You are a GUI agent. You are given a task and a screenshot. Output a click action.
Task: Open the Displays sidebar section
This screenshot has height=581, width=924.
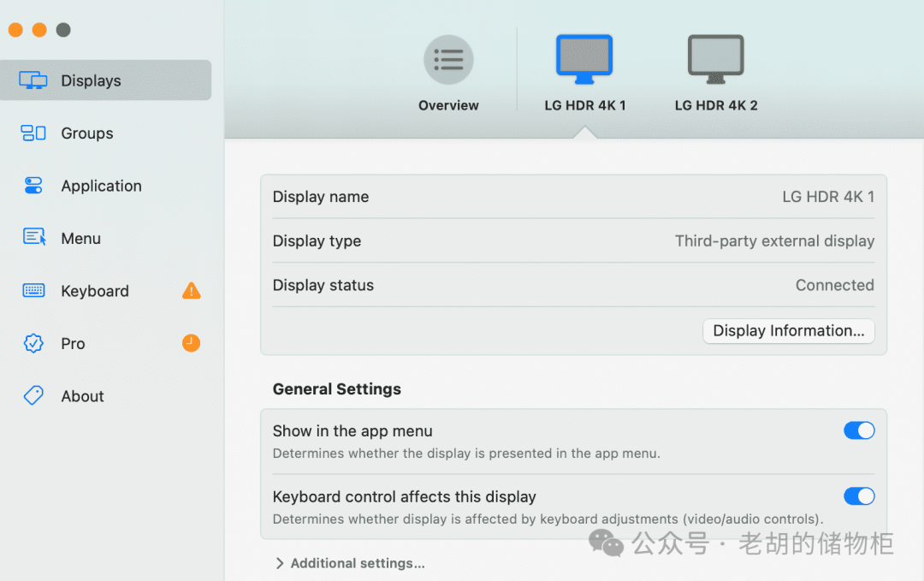click(105, 80)
